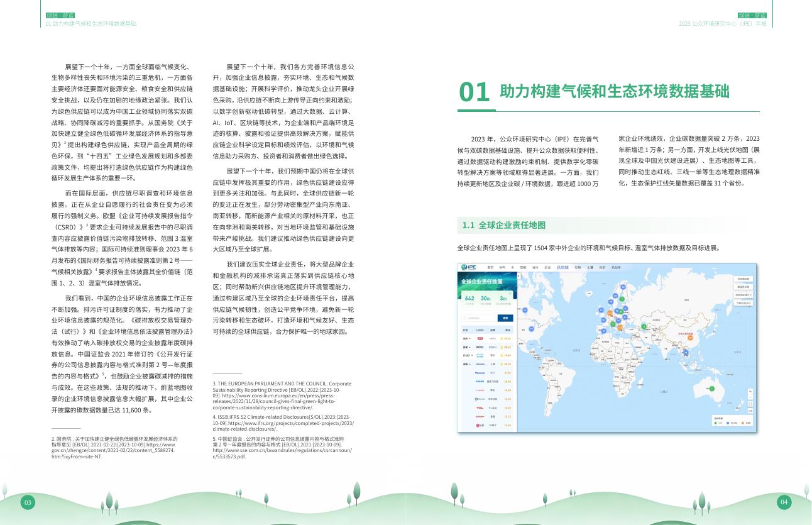
Task: Click the blue cluster marker over Southeast Asia
Action: 686,352
